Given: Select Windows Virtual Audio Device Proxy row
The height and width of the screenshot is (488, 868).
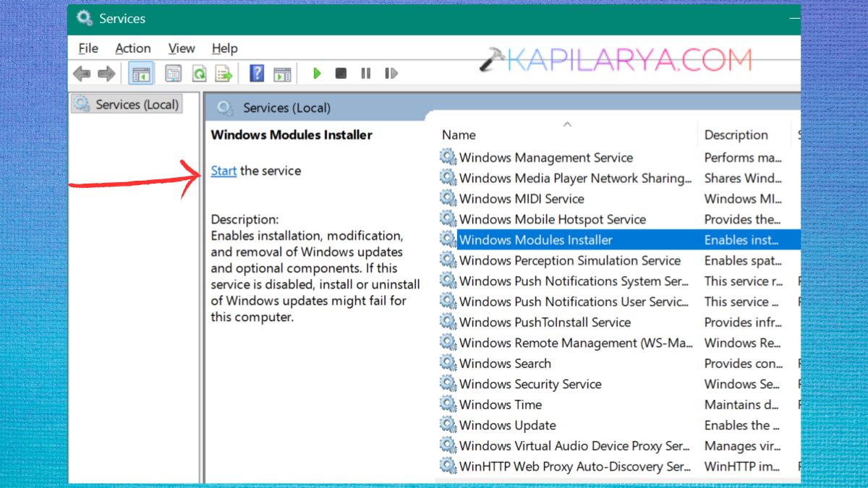Looking at the screenshot, I should tap(619, 445).
